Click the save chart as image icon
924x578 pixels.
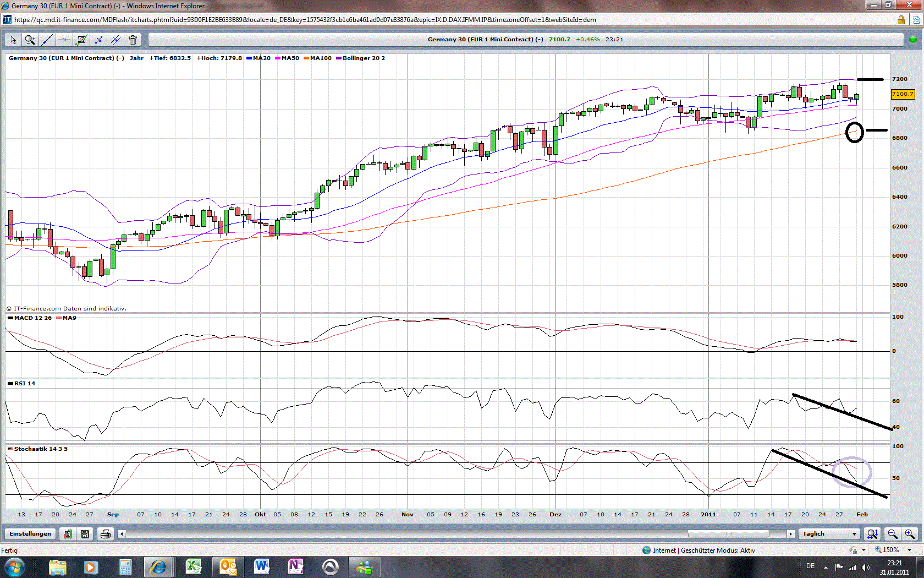coord(68,534)
